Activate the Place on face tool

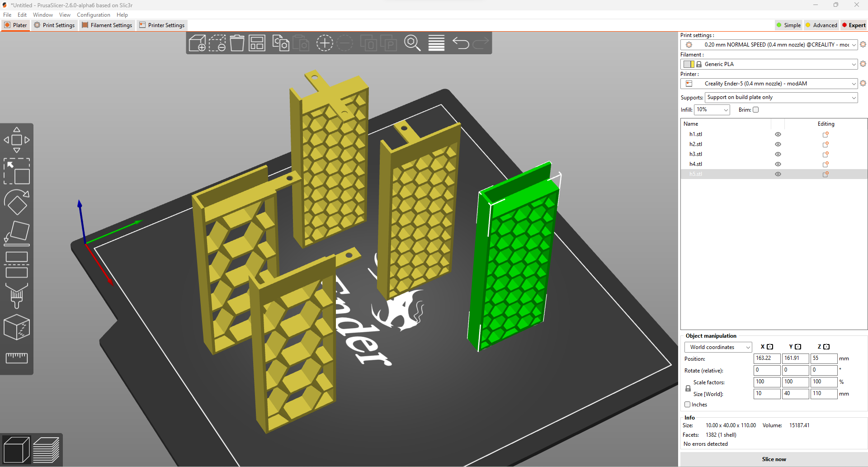pos(17,233)
